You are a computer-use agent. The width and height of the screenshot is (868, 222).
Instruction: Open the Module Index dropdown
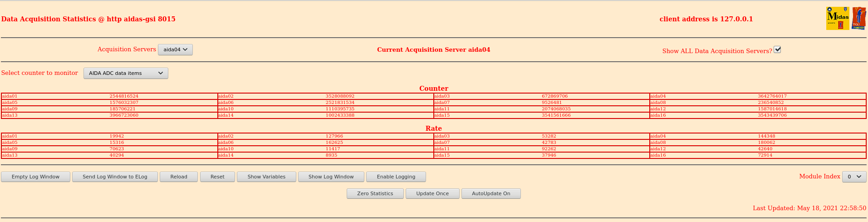(854, 177)
